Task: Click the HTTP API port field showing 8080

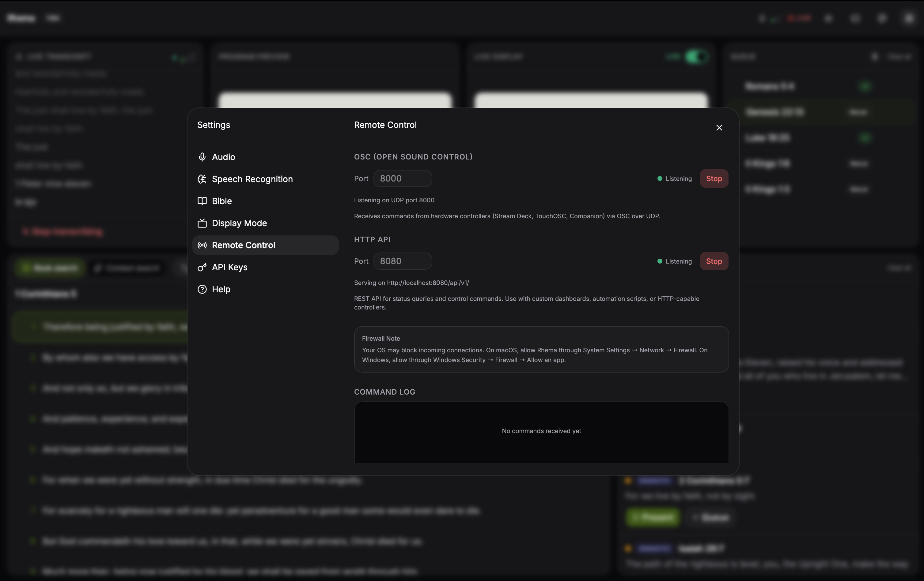Action: click(403, 261)
